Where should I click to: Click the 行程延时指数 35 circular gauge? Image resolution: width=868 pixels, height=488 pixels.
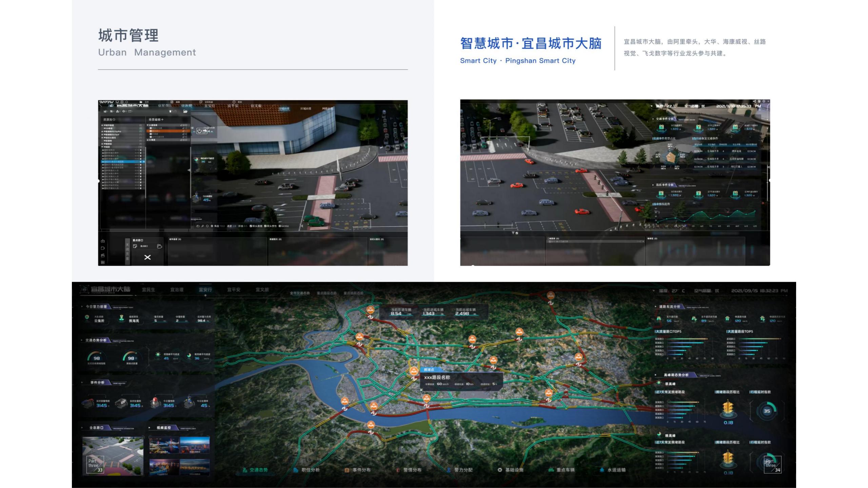(x=767, y=411)
